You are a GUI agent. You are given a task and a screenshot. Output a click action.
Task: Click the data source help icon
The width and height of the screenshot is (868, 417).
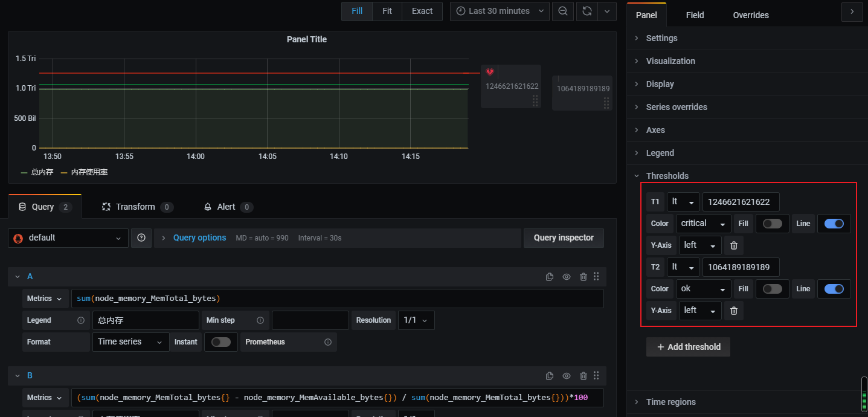tap(141, 238)
